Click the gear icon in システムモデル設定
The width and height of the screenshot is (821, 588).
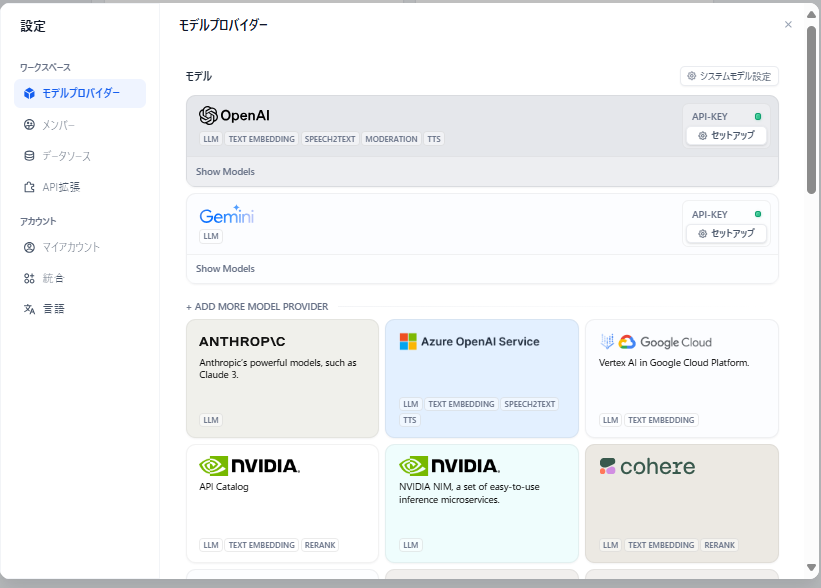(x=692, y=76)
